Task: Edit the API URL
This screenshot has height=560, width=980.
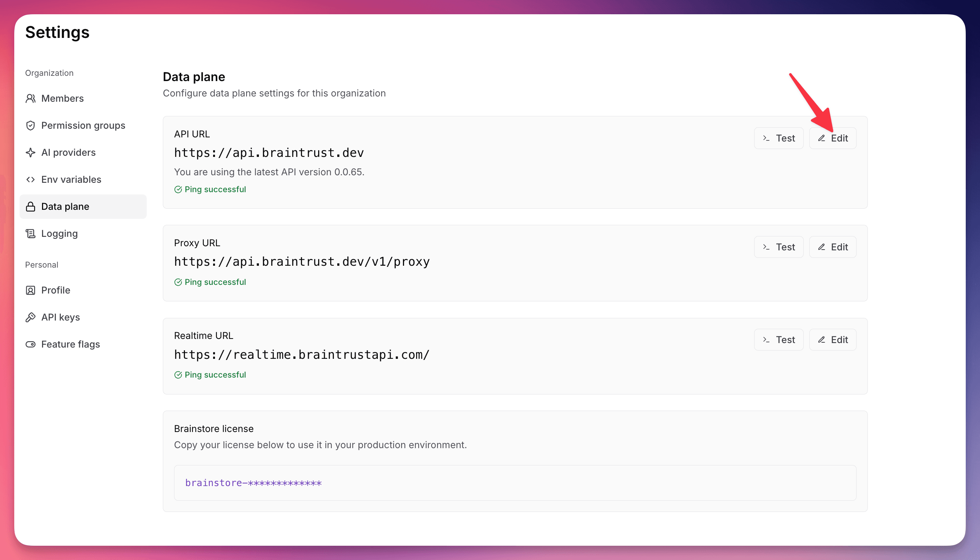Action: pos(833,138)
